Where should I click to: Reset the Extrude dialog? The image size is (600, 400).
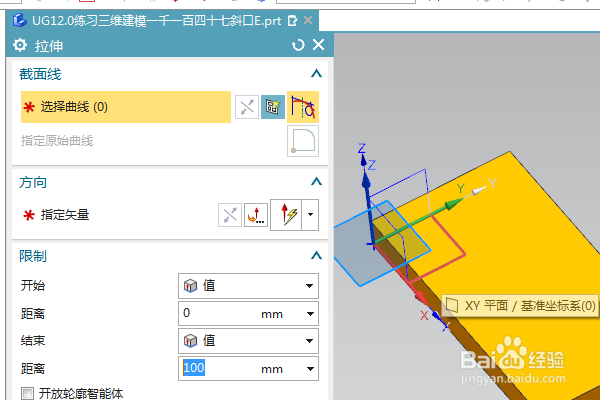(x=298, y=45)
